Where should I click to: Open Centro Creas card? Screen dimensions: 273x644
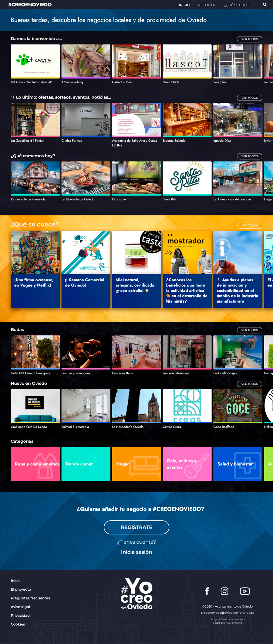point(187,409)
